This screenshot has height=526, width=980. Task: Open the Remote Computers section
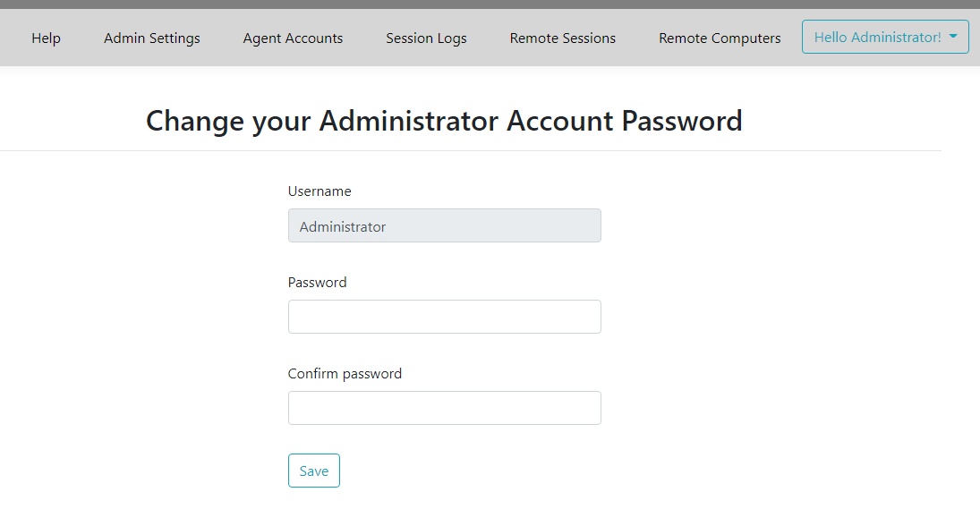pyautogui.click(x=720, y=38)
